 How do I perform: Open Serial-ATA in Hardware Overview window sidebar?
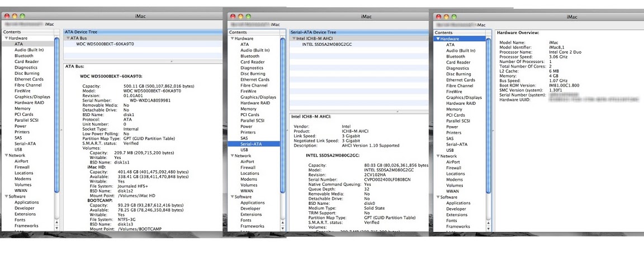pyautogui.click(x=457, y=145)
